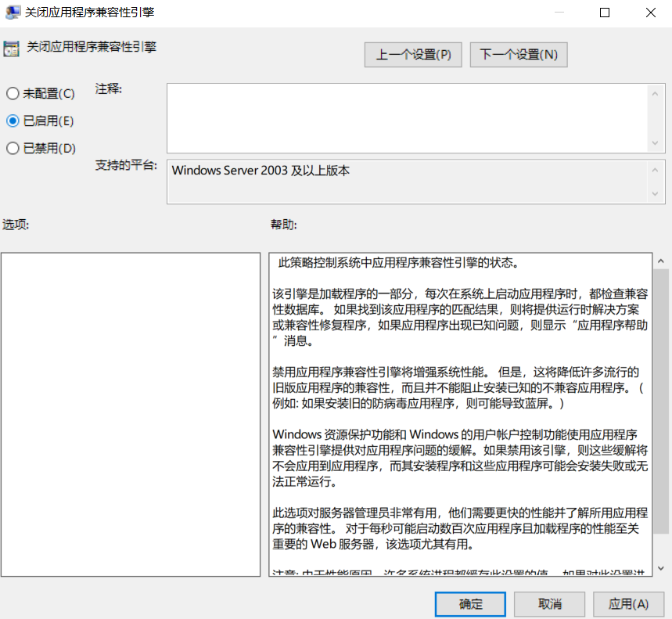Image resolution: width=672 pixels, height=619 pixels.
Task: Click the 支持的平台: label
Action: tap(126, 165)
